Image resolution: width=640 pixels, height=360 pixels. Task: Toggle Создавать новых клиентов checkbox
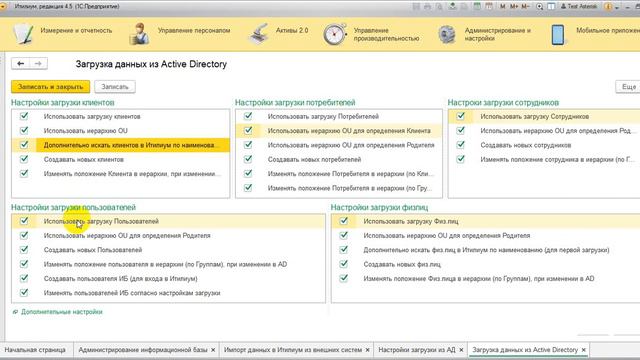(x=24, y=159)
